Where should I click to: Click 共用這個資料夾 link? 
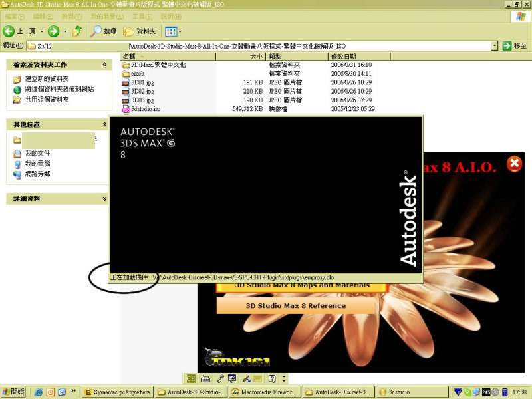47,100
